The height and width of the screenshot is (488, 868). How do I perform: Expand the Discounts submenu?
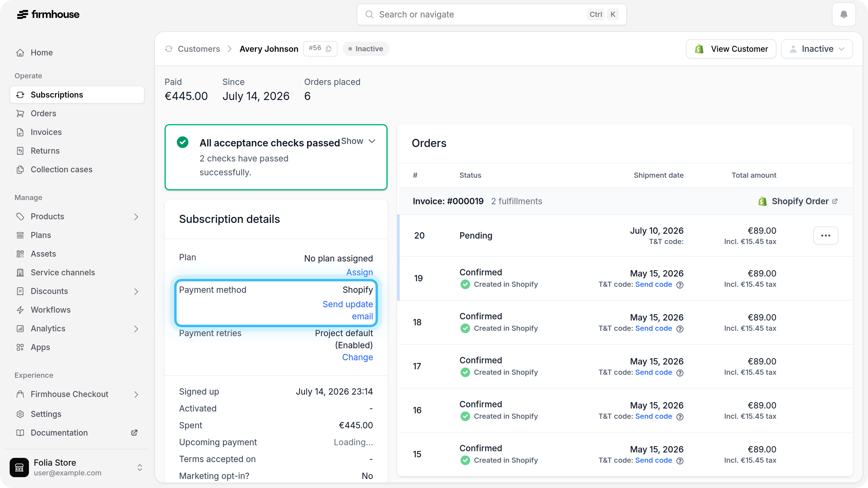[136, 292]
